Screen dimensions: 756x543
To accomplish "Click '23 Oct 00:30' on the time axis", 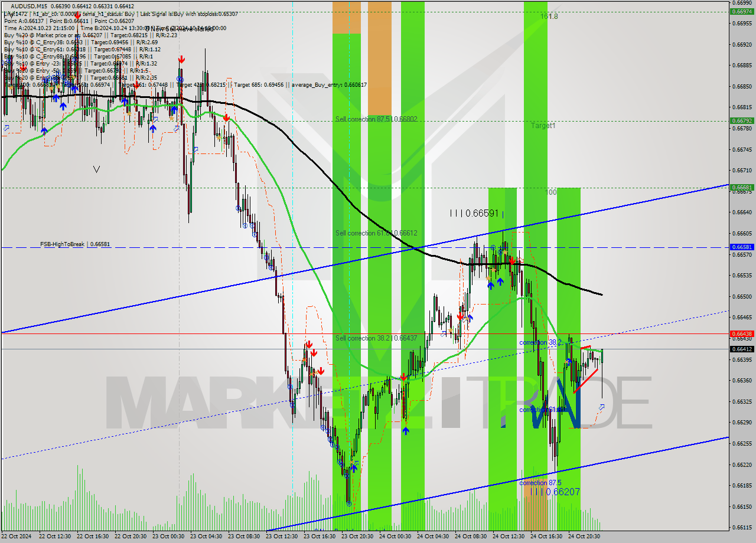I will [168, 537].
